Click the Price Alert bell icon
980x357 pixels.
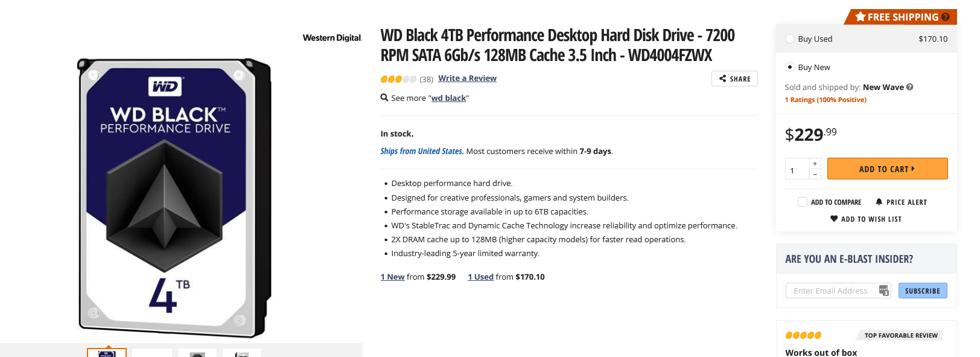(x=879, y=202)
